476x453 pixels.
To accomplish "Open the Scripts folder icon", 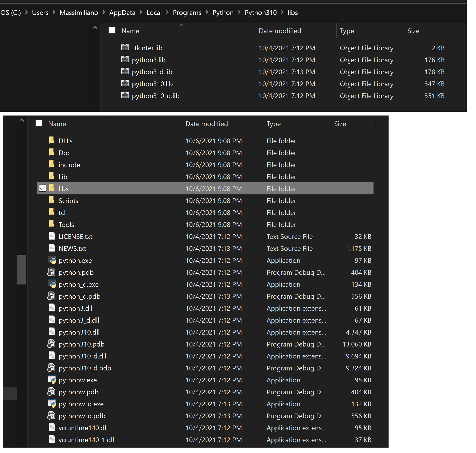I will 51,200.
